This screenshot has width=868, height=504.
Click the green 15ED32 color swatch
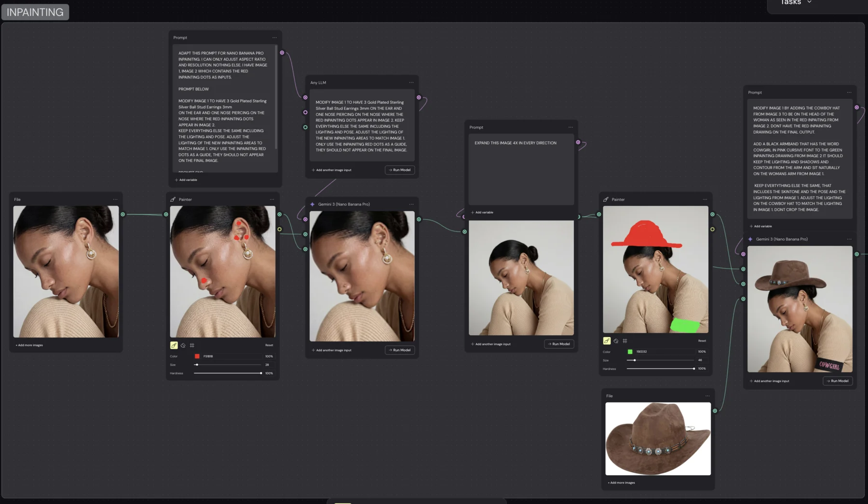pyautogui.click(x=630, y=352)
